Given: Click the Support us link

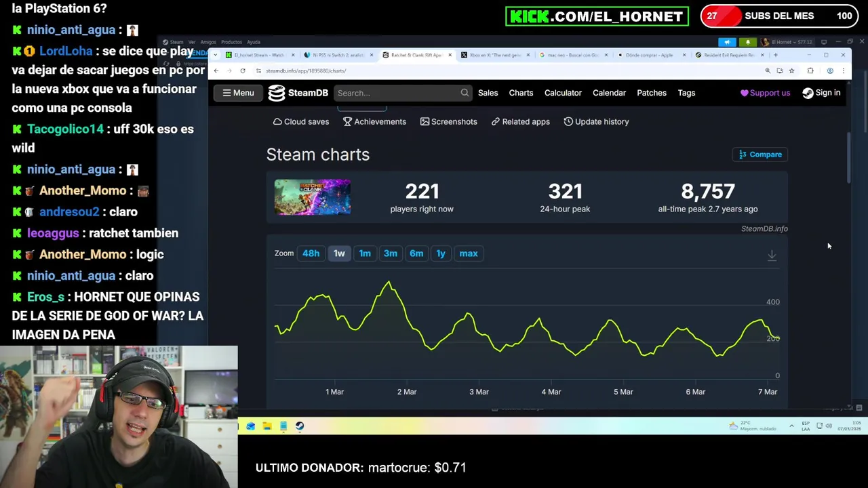Looking at the screenshot, I should [765, 93].
